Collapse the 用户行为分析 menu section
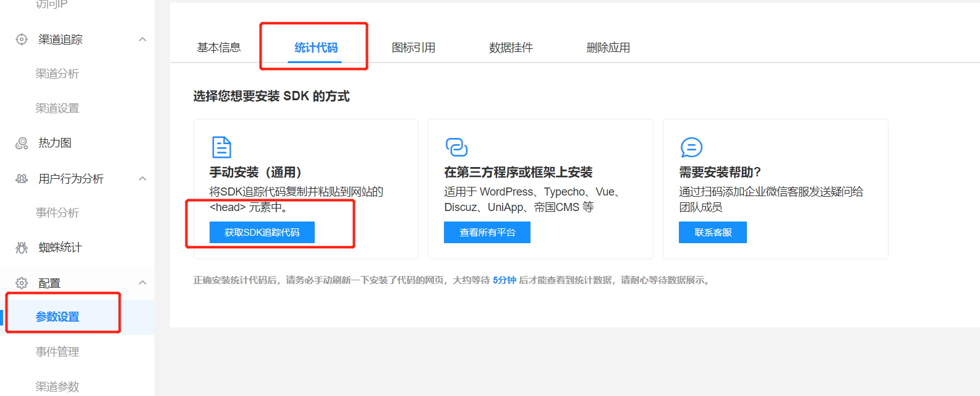Screen dimensions: 980x396 [142, 179]
